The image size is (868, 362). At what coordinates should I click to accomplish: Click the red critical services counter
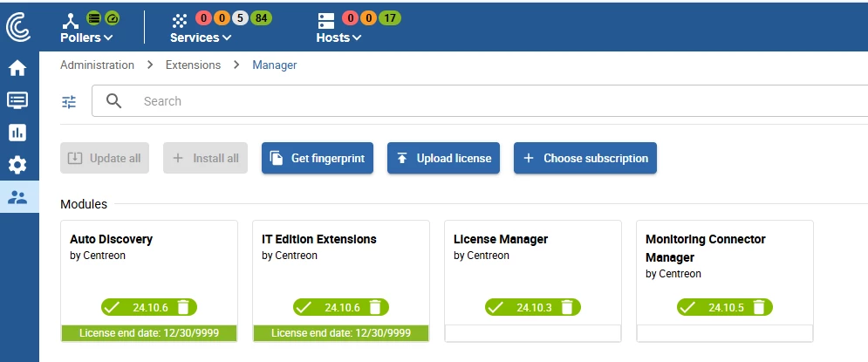[x=204, y=18]
